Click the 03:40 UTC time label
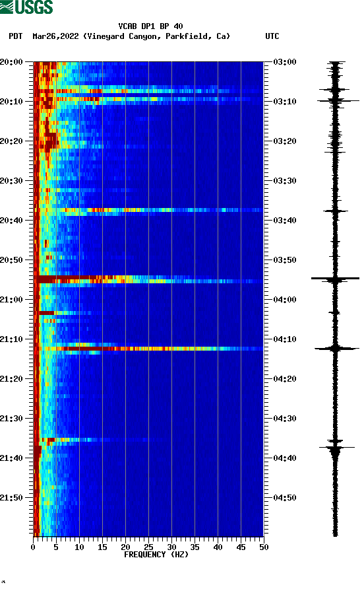 pos(285,221)
